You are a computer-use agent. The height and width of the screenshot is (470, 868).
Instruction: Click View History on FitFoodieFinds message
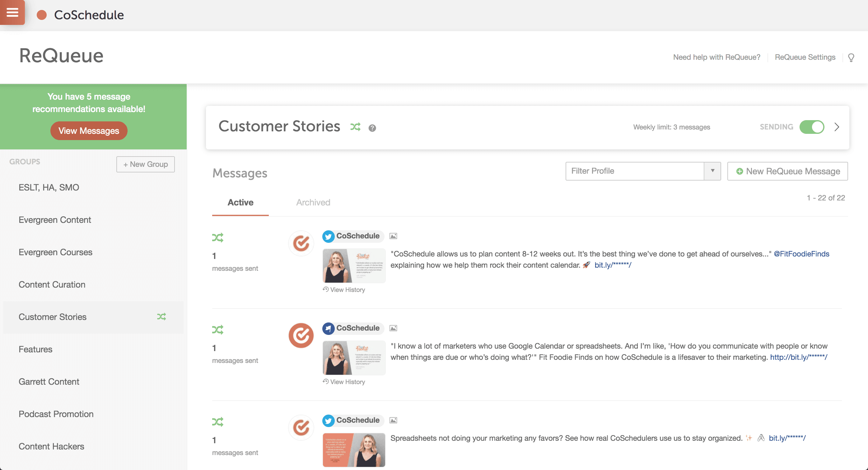tap(344, 289)
